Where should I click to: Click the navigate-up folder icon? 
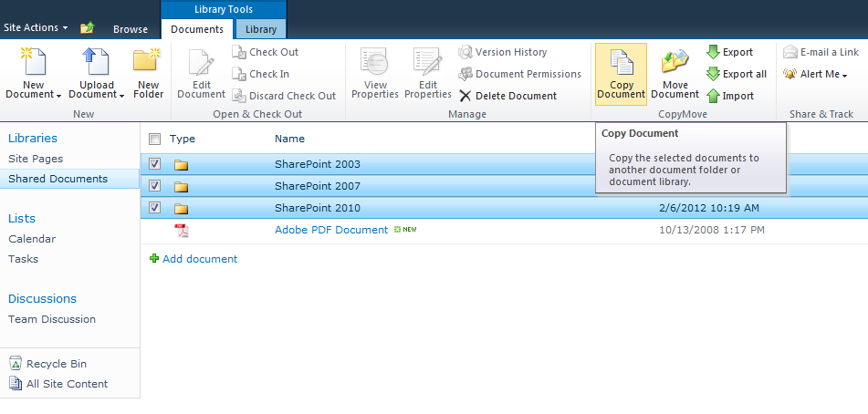tap(87, 28)
